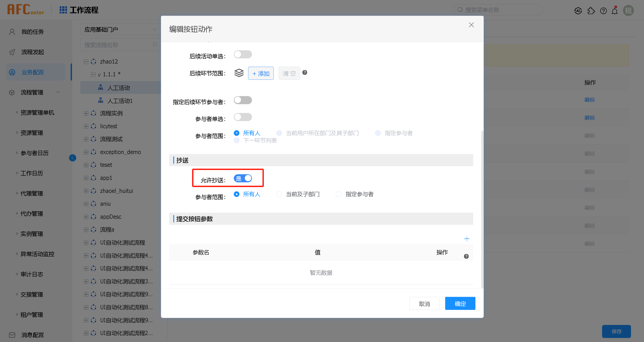644x342 pixels.
Task: Collapse the zhao12 tree node
Action: coord(86,61)
